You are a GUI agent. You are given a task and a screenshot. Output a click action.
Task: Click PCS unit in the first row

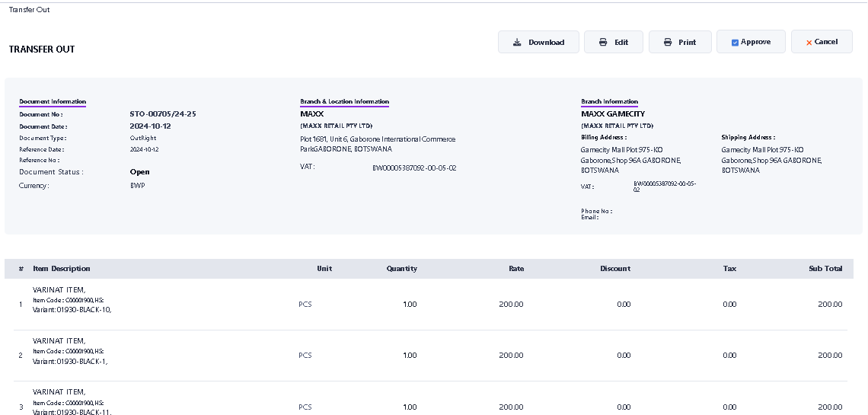click(305, 305)
